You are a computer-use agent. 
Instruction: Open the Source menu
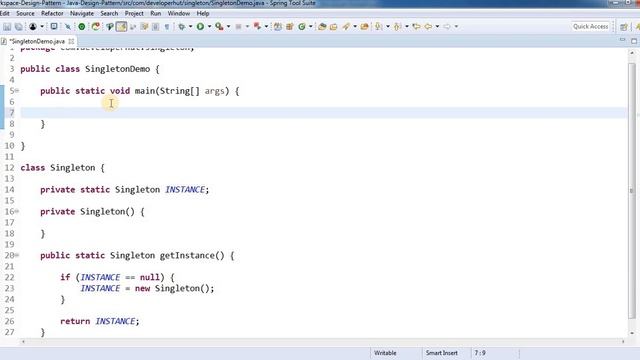tap(25, 13)
